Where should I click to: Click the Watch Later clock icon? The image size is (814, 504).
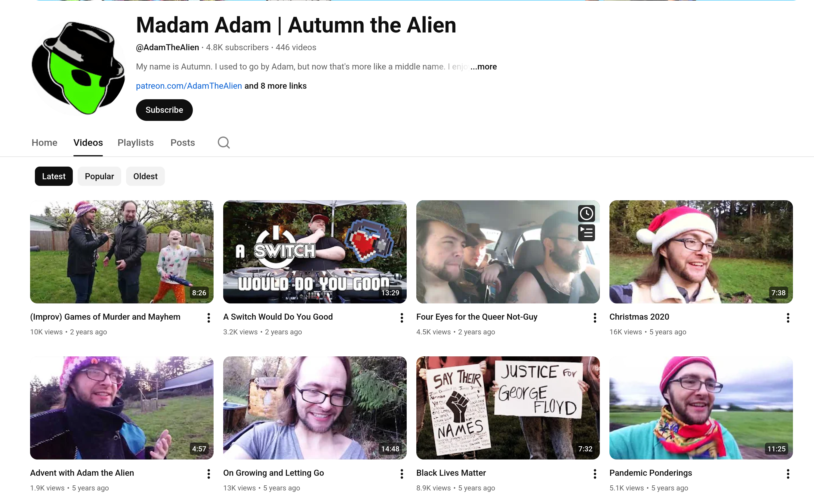coord(586,213)
